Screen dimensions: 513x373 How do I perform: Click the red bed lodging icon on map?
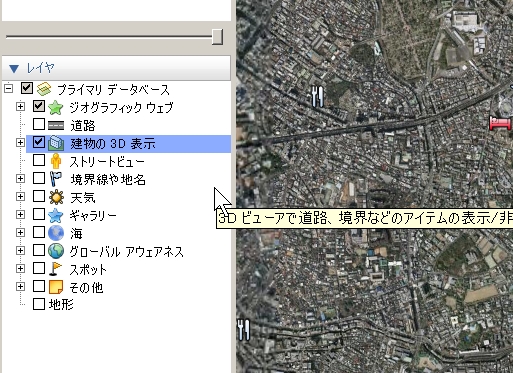pos(500,122)
